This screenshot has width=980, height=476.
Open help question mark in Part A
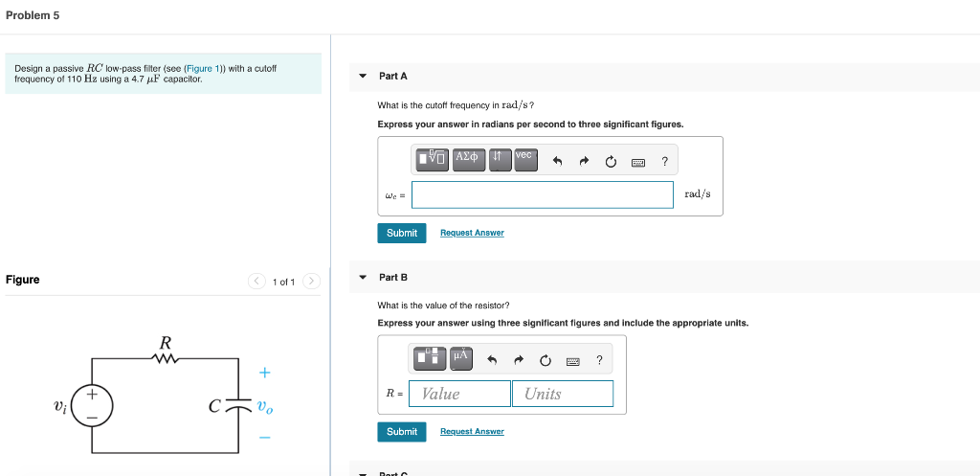click(x=664, y=162)
